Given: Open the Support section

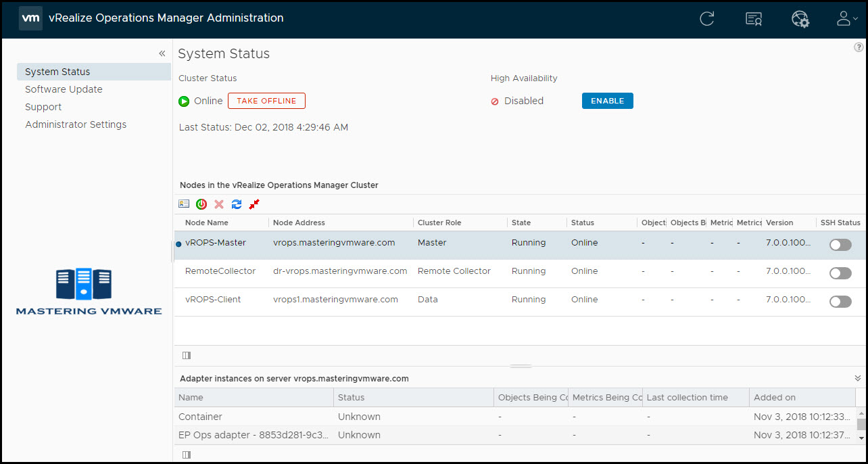Looking at the screenshot, I should coord(43,107).
